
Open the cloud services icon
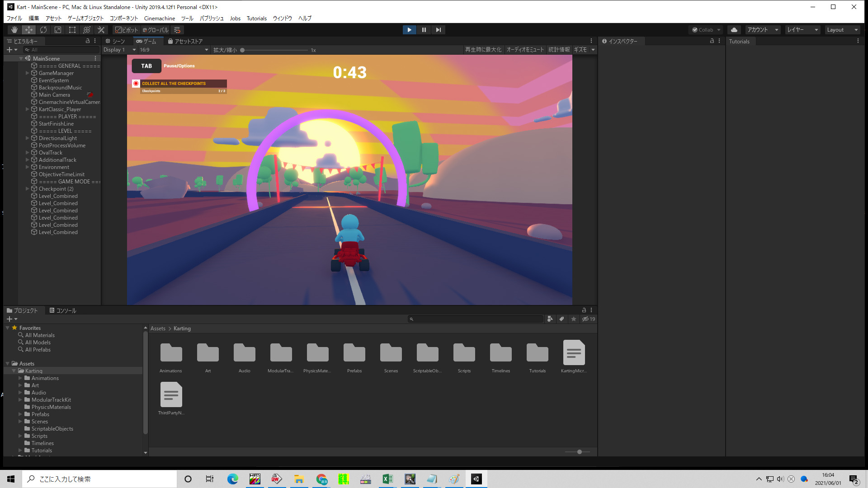[x=734, y=30]
